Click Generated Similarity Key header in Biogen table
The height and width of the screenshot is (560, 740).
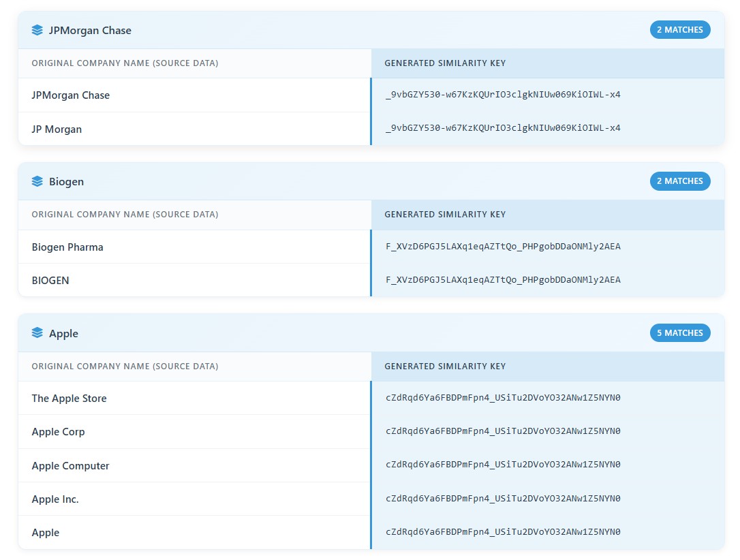(445, 215)
